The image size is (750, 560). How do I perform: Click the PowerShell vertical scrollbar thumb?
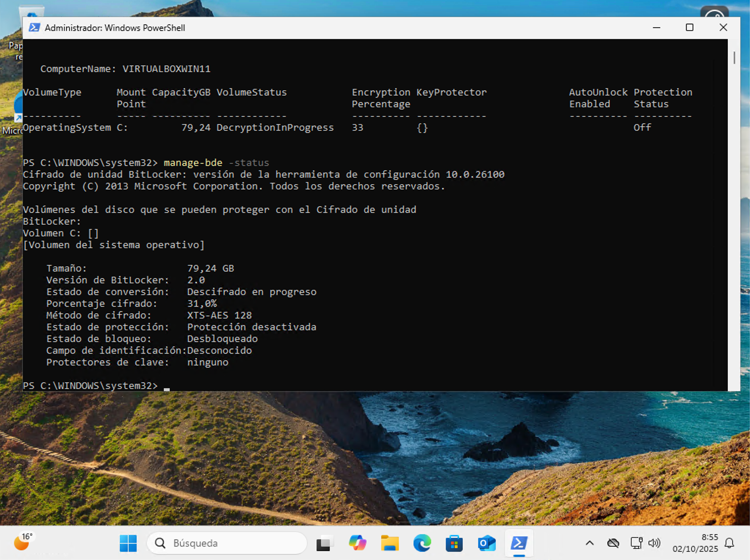[x=734, y=58]
